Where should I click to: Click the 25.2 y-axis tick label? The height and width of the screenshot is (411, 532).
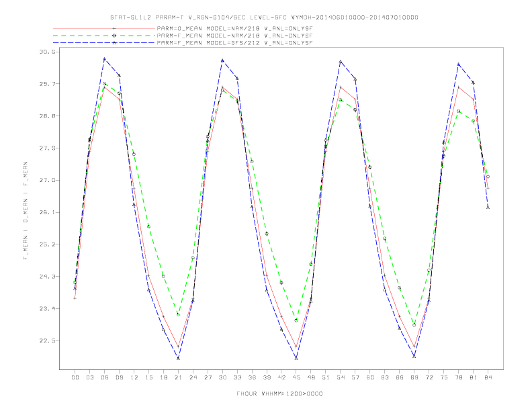pos(48,244)
